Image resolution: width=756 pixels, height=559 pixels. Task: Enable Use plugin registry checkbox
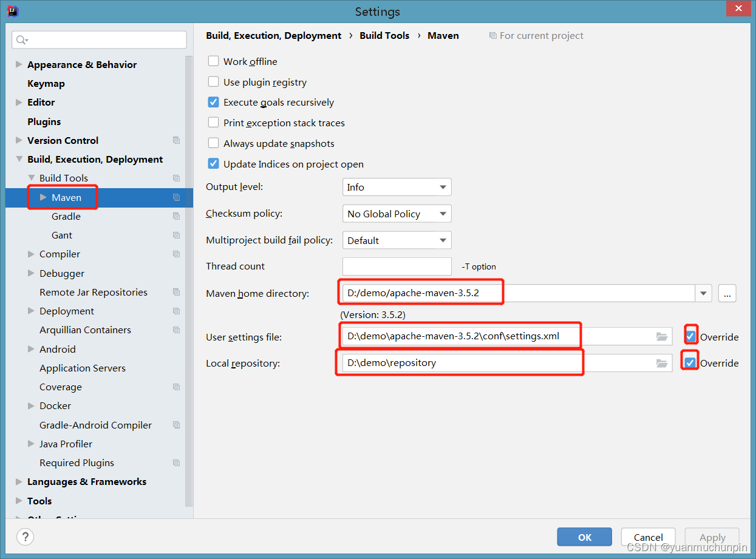tap(213, 82)
